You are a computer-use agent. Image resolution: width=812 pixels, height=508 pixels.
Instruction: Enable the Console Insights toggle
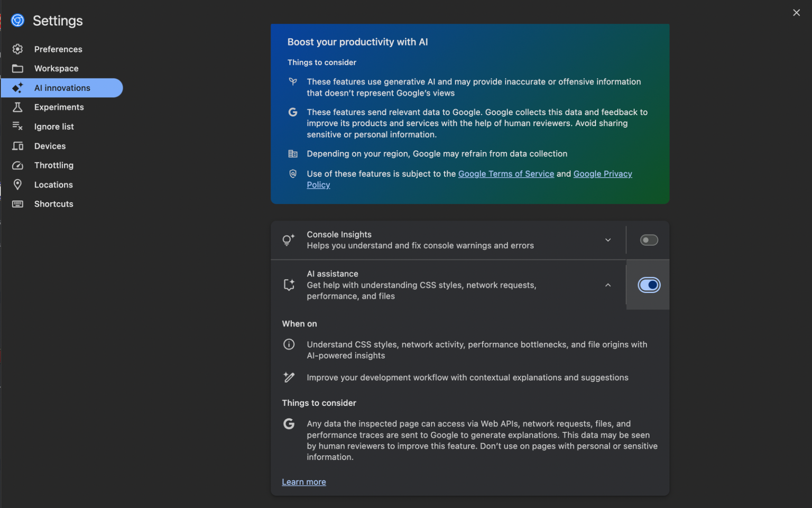click(x=649, y=240)
